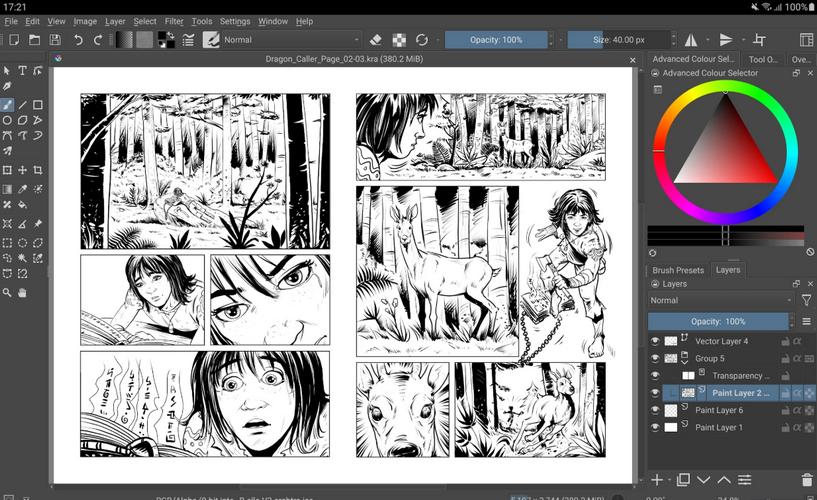Click the reload brush preset icon

[x=422, y=40]
